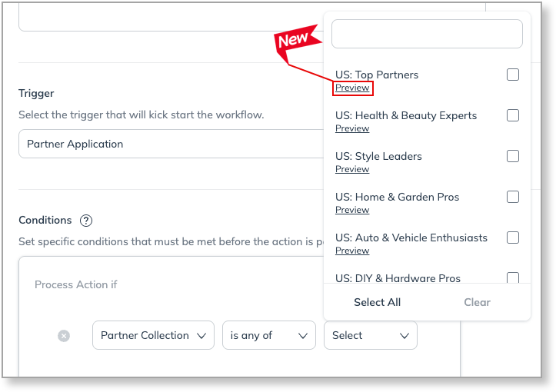Expand the "is any of" operator dropdown
Screen dimensions: 556x392
268,335
